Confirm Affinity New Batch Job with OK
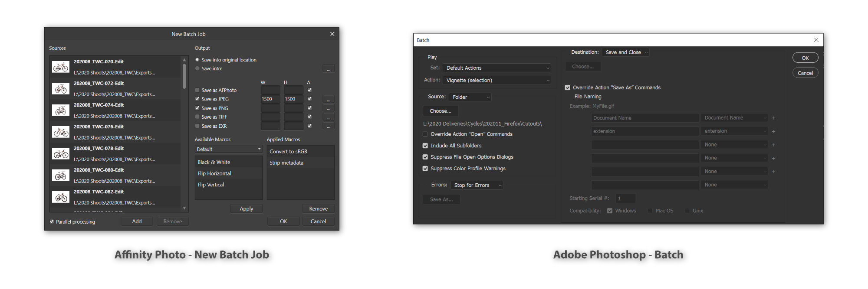868x289 pixels. 283,221
